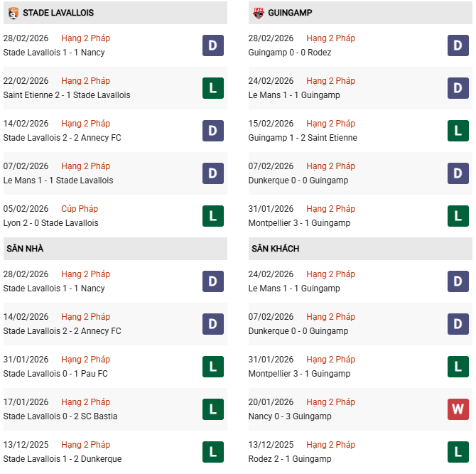Open the Lyon 2 - 0 Stade Lavallois match

coord(50,223)
